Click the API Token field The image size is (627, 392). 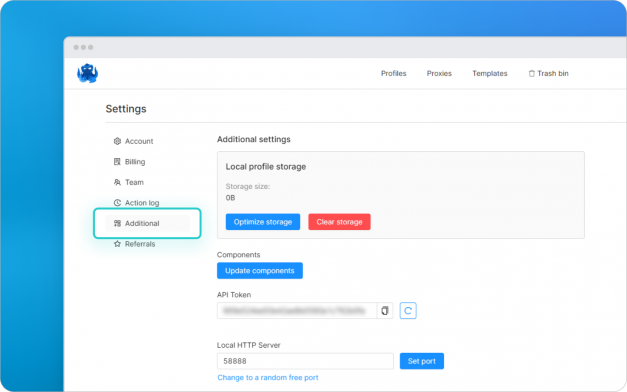point(297,311)
